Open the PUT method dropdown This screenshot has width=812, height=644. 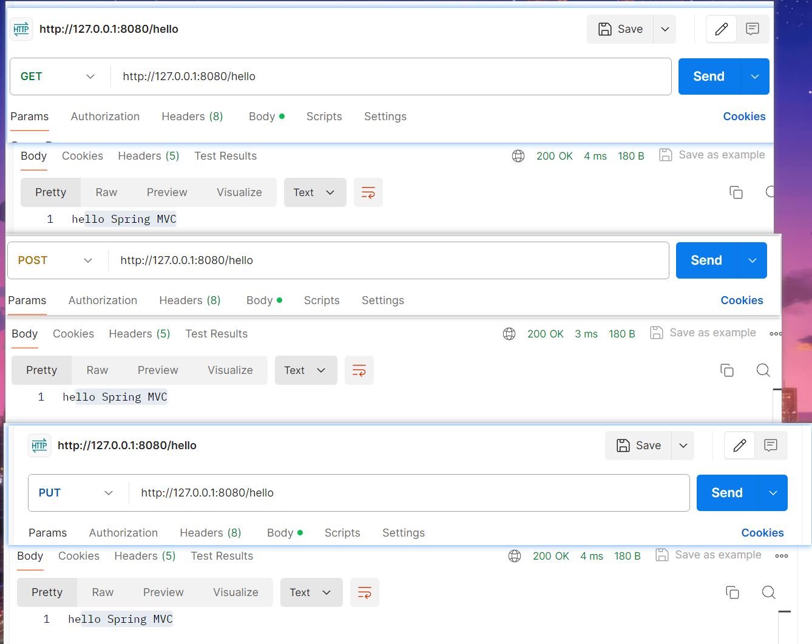pyautogui.click(x=76, y=493)
